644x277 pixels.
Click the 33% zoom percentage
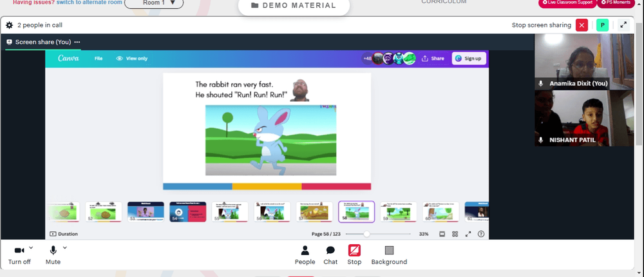tap(424, 234)
